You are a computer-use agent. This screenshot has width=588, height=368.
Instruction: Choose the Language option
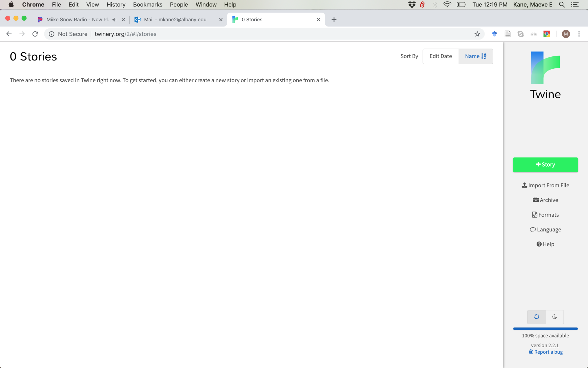(x=545, y=230)
